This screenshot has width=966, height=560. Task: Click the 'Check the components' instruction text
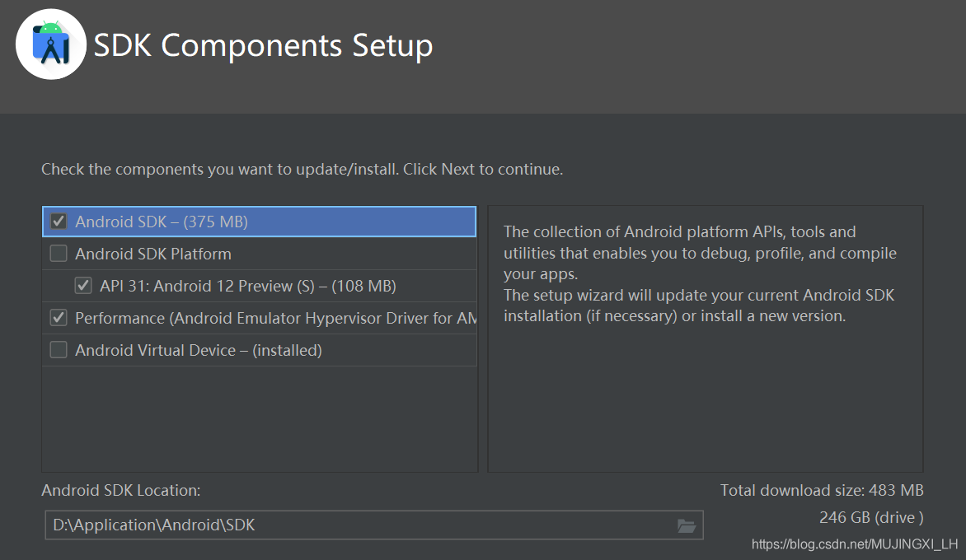coord(302,170)
